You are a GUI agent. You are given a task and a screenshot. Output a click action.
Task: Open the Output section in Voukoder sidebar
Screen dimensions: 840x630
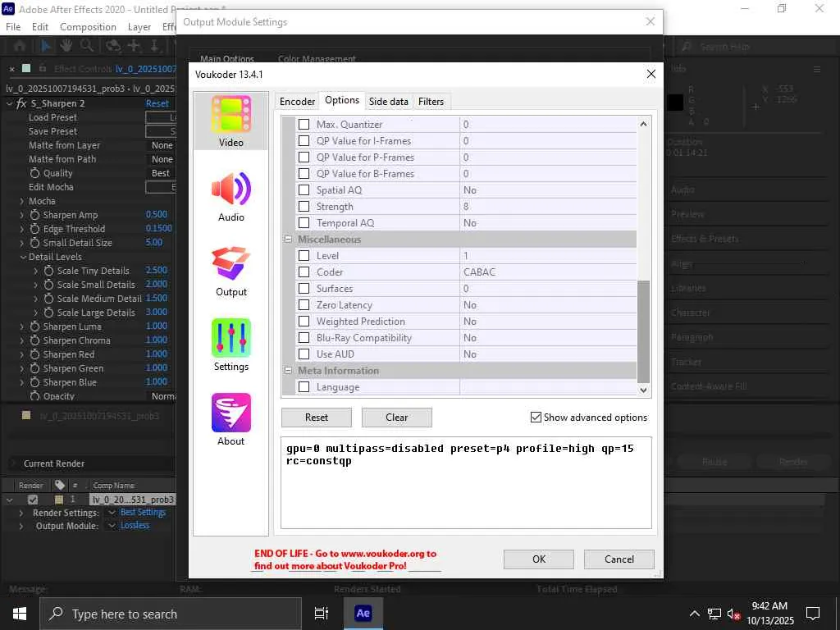[x=231, y=271]
